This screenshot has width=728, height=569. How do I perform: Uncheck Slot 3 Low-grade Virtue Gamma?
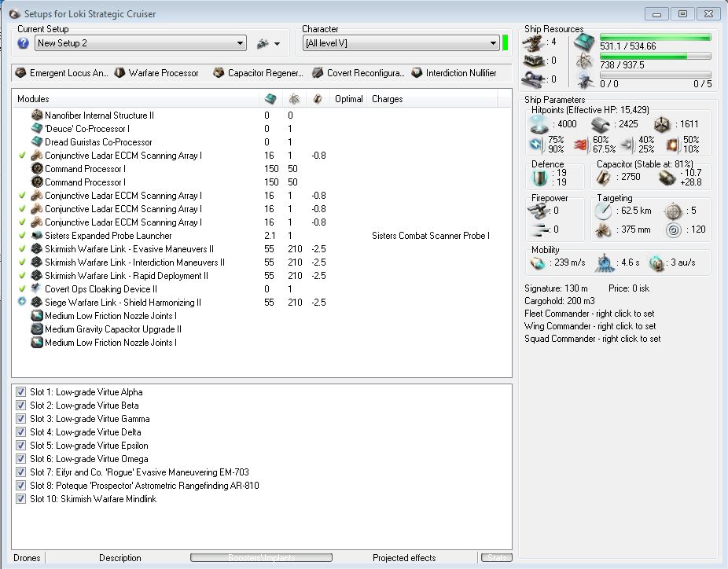tap(21, 419)
